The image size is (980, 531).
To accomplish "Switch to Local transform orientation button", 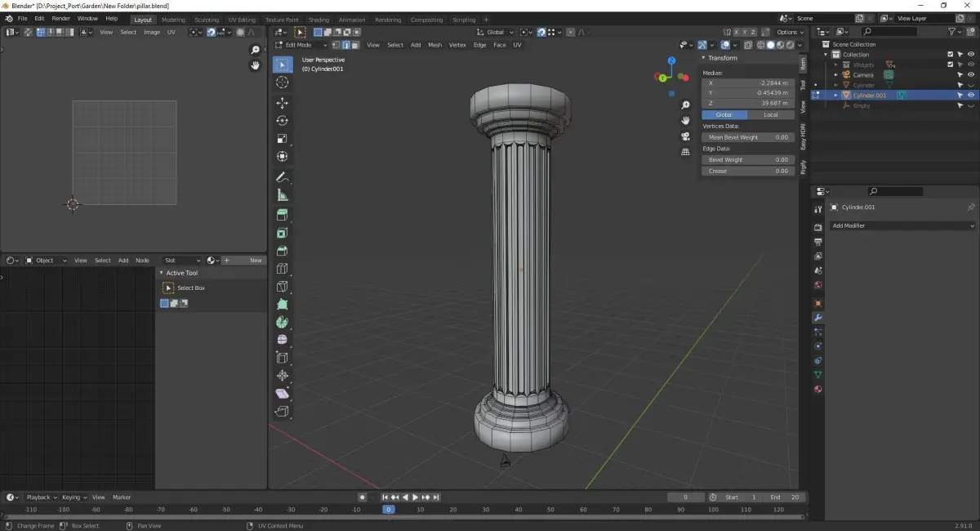I will (771, 114).
